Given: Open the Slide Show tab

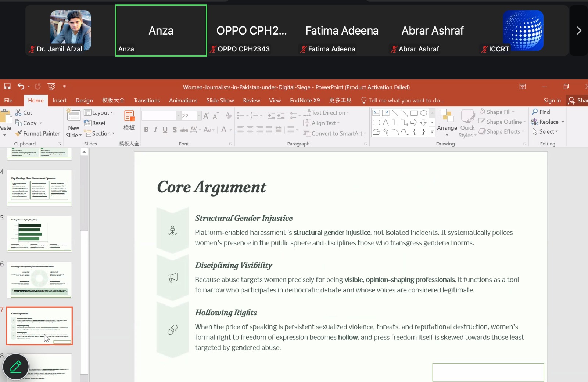Looking at the screenshot, I should [x=220, y=101].
